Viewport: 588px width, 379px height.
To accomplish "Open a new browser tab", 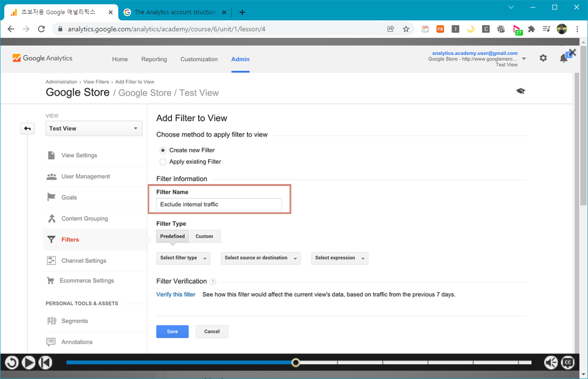I will 242,12.
